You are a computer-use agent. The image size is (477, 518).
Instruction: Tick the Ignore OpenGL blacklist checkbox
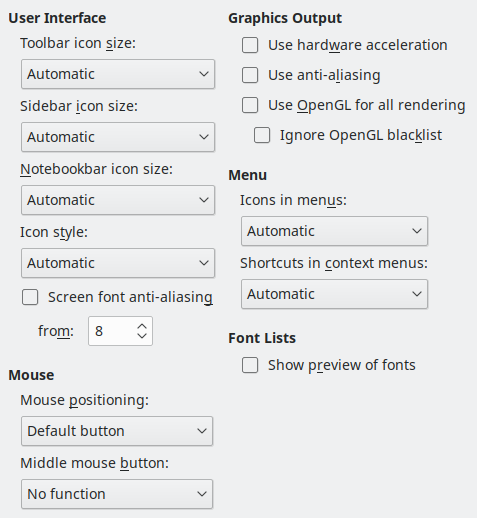click(x=262, y=135)
